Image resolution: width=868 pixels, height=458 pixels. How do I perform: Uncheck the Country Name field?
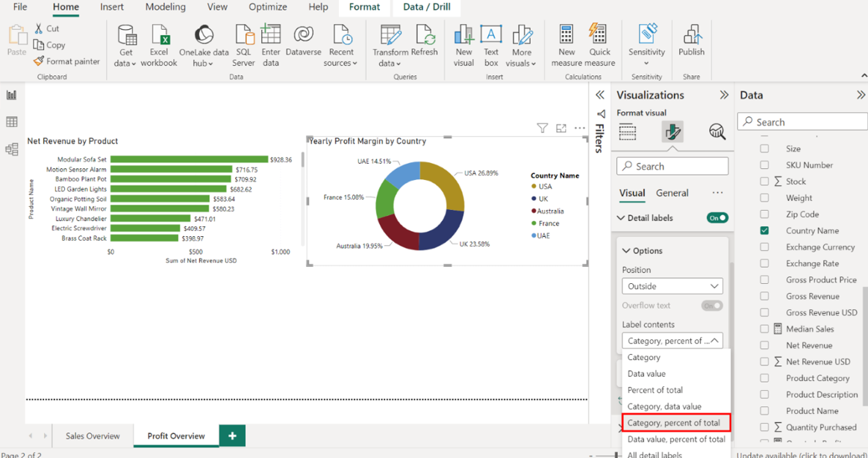click(x=764, y=231)
